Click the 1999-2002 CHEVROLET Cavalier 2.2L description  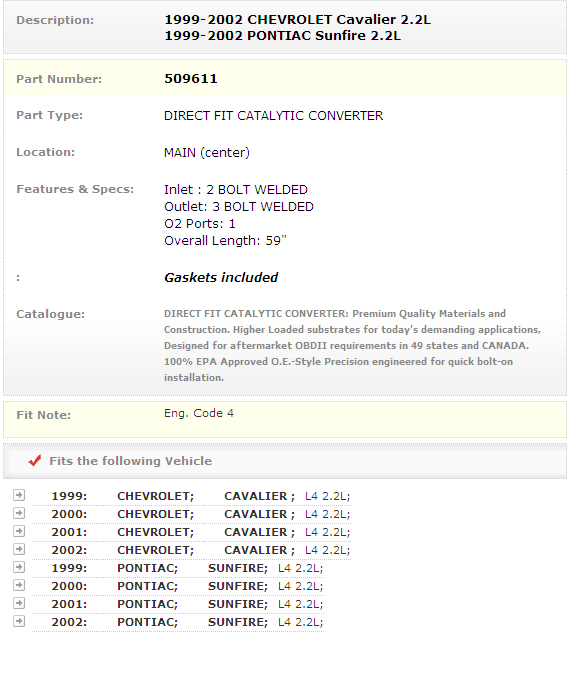point(298,19)
